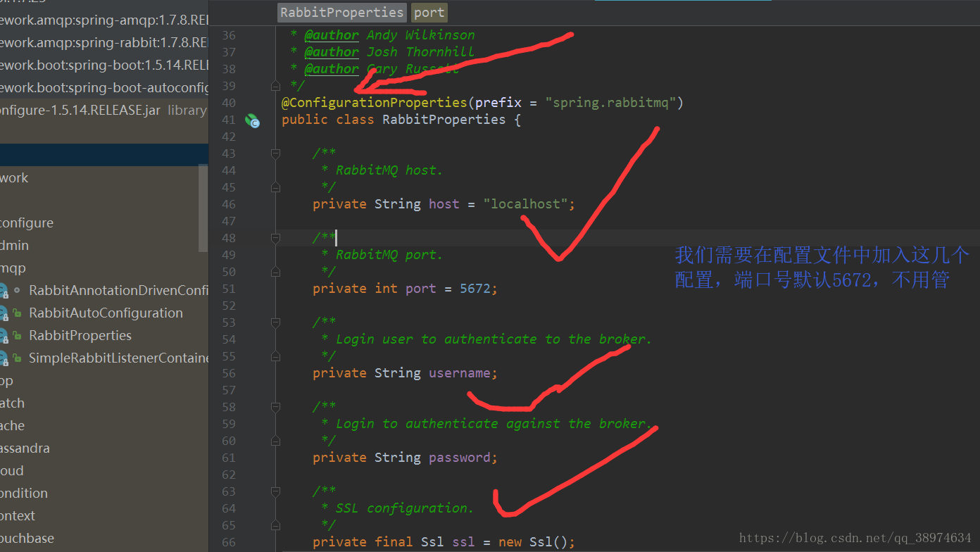Click the green lock icon beside RabbitProperties in tree
Viewport: 980px width, 552px height.
[x=16, y=337]
